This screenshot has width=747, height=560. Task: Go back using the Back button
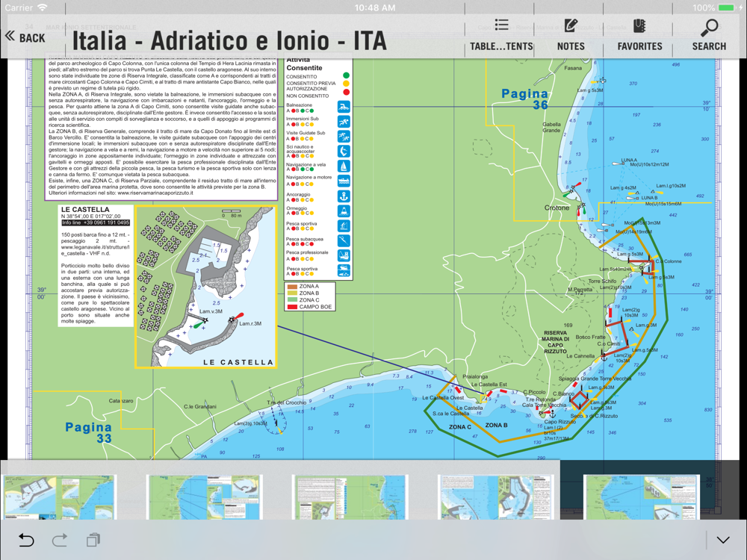25,37
